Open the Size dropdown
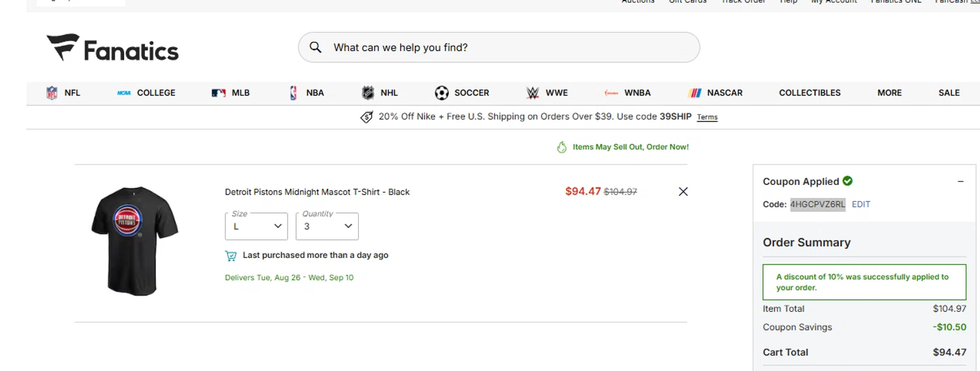 pos(257,226)
